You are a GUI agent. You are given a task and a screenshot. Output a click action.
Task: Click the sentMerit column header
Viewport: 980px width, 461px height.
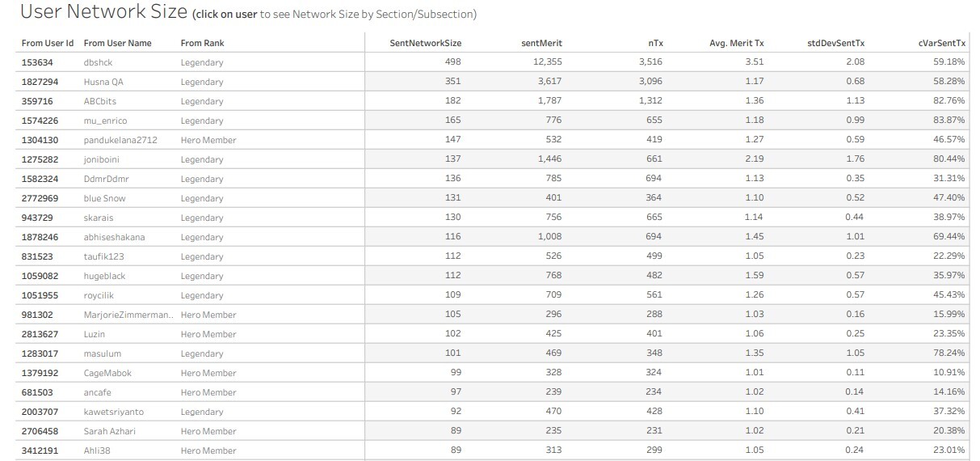coord(541,43)
